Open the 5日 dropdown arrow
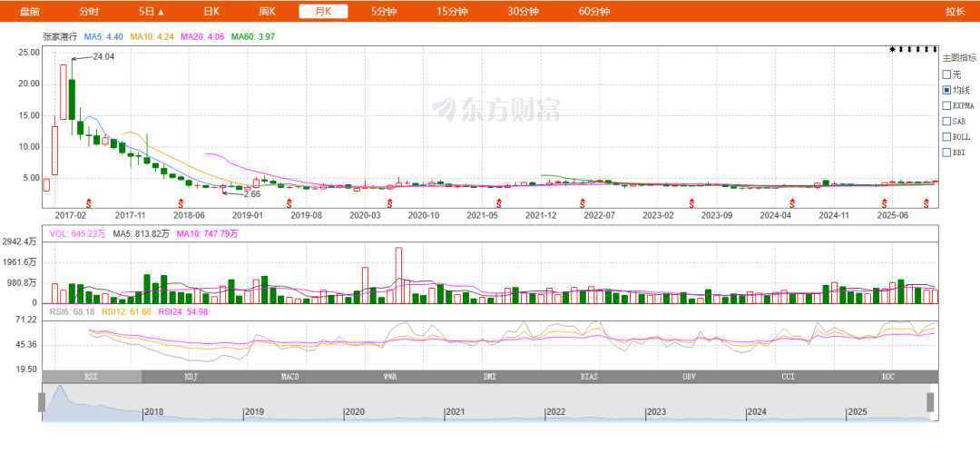Viewport: 980px width, 453px height. (162, 12)
